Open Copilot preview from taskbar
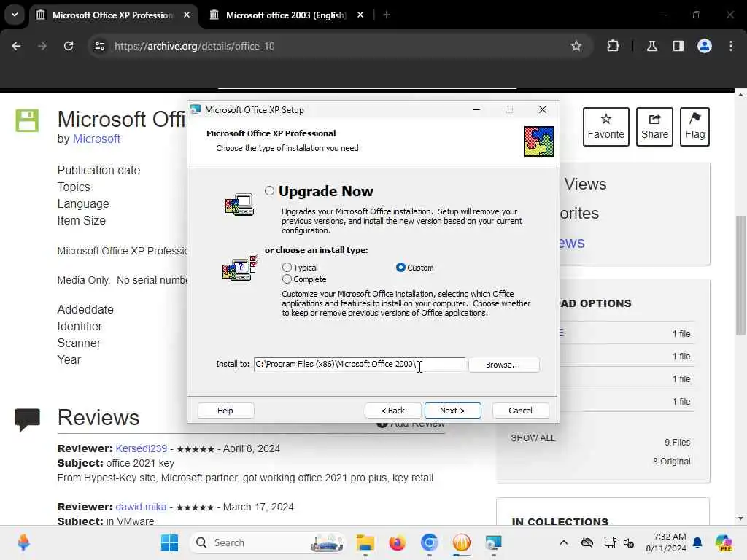The width and height of the screenshot is (747, 560). 724,542
